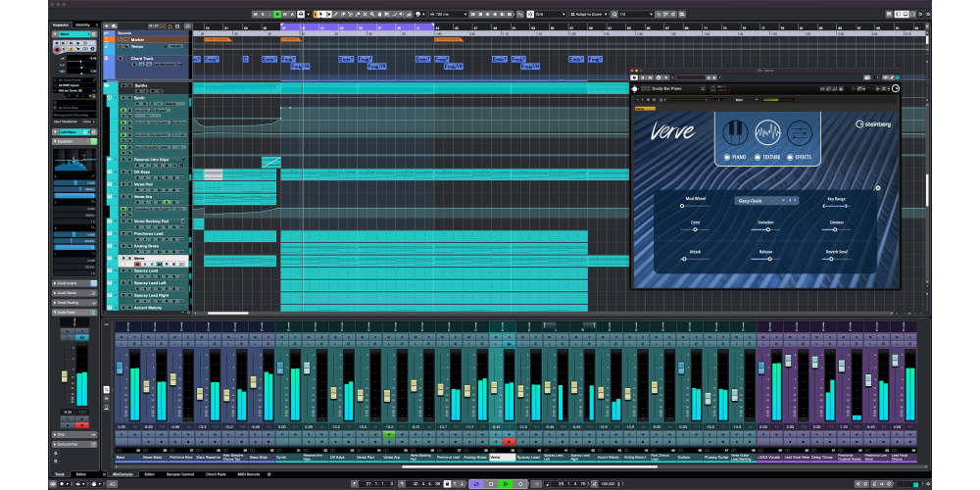
Task: Open the 1/4 quantize preset dropdown
Action: pos(636,14)
